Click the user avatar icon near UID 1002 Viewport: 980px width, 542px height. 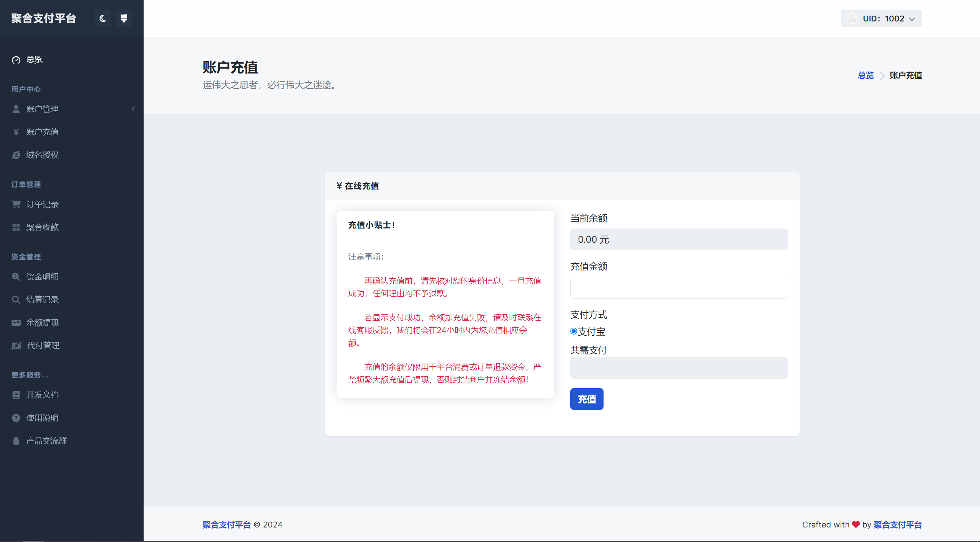pos(852,18)
